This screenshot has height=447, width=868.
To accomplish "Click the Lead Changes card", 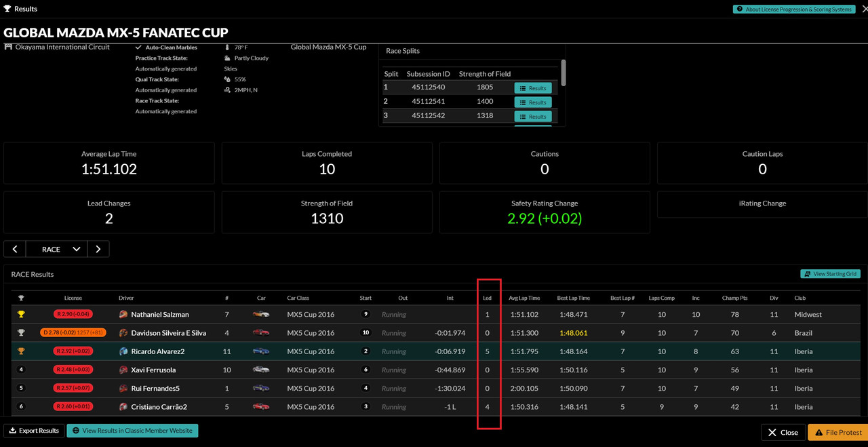I will (x=108, y=212).
